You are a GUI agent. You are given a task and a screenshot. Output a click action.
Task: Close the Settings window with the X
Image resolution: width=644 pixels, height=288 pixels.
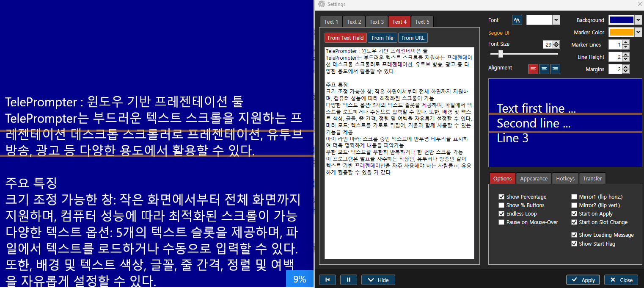[639, 4]
